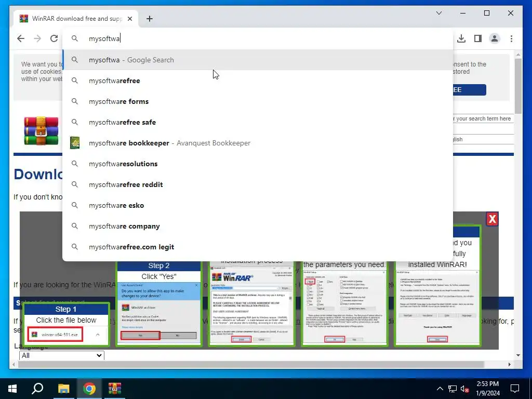Click the forward navigation arrow
The image size is (532, 399).
[37, 38]
